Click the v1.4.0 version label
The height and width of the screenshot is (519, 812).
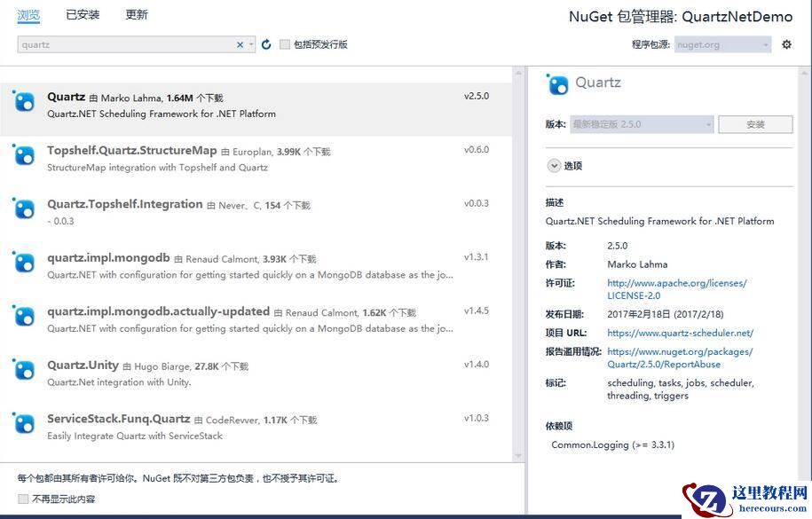pos(477,365)
